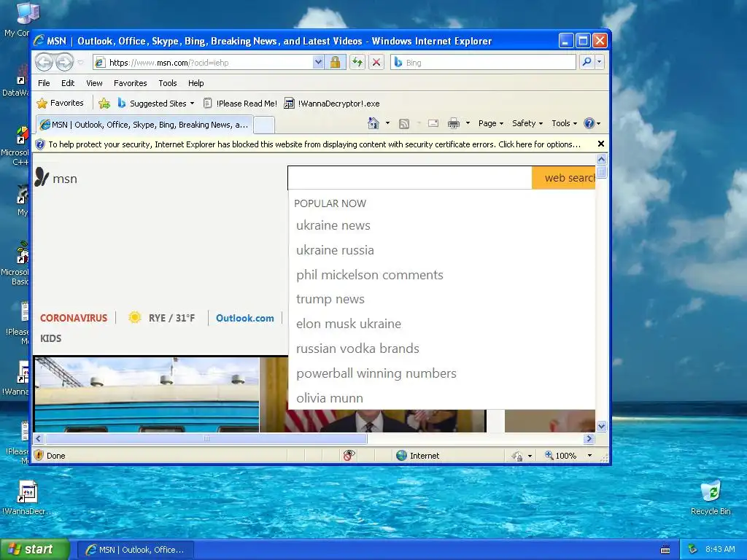This screenshot has height=560, width=747.
Task: Refresh the page with green arrows icon
Action: [357, 63]
